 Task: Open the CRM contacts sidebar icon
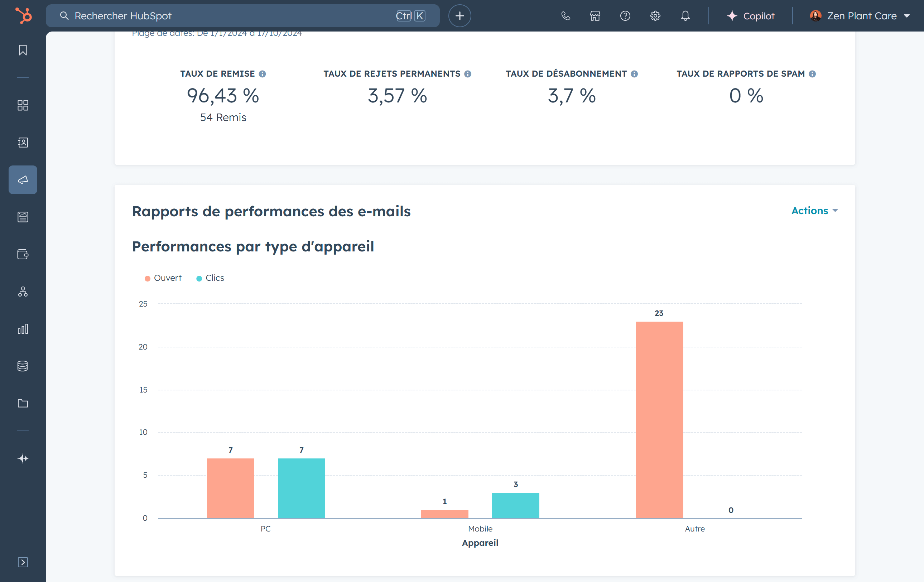coord(23,142)
